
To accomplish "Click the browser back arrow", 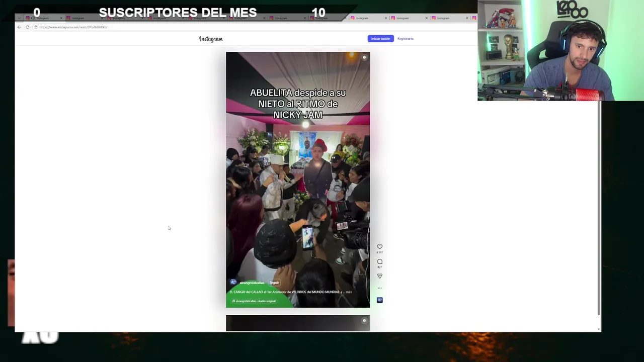I will coord(19,27).
